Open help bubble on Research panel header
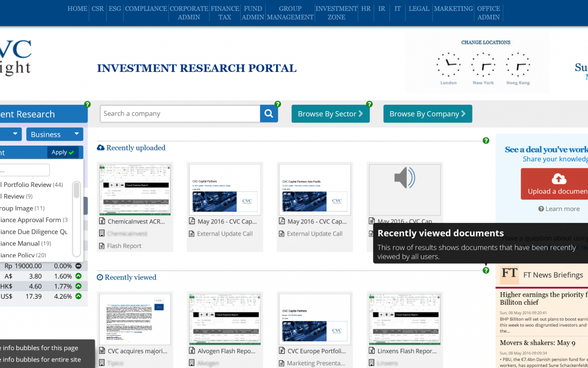Image resolution: width=588 pixels, height=368 pixels. pyautogui.click(x=87, y=104)
